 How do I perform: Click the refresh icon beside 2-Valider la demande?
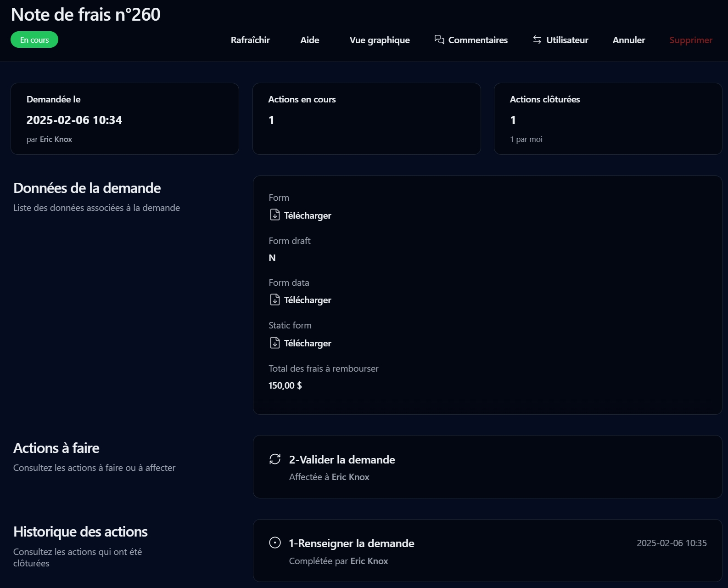pyautogui.click(x=275, y=459)
